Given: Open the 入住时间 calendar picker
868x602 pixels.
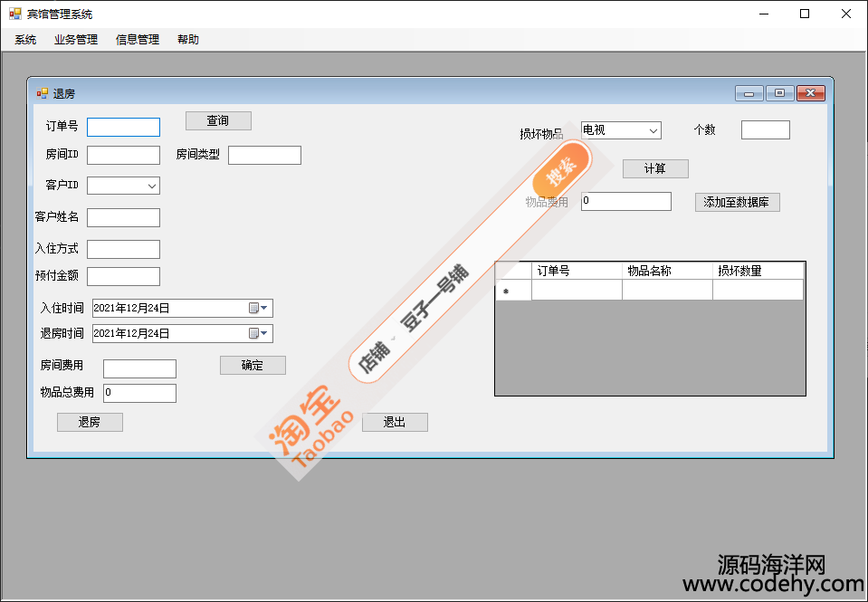Looking at the screenshot, I should (258, 308).
